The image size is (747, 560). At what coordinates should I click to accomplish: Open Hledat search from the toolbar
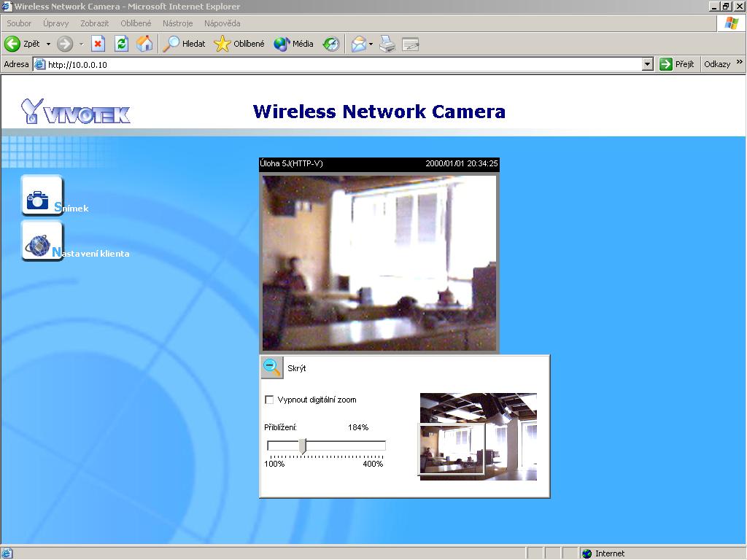184,44
